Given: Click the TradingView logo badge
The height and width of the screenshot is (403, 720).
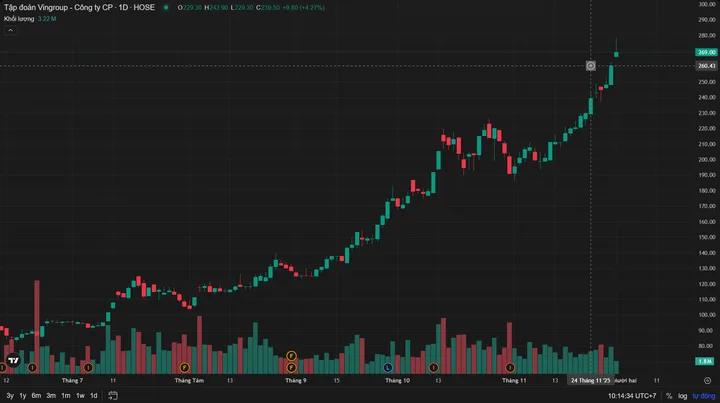Looking at the screenshot, I should 13,360.
